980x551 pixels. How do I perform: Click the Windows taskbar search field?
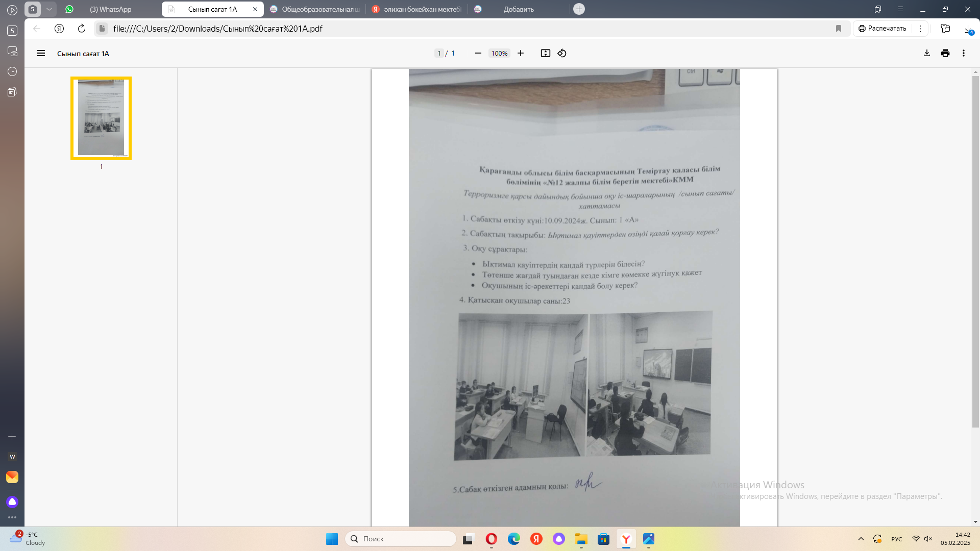click(x=401, y=539)
